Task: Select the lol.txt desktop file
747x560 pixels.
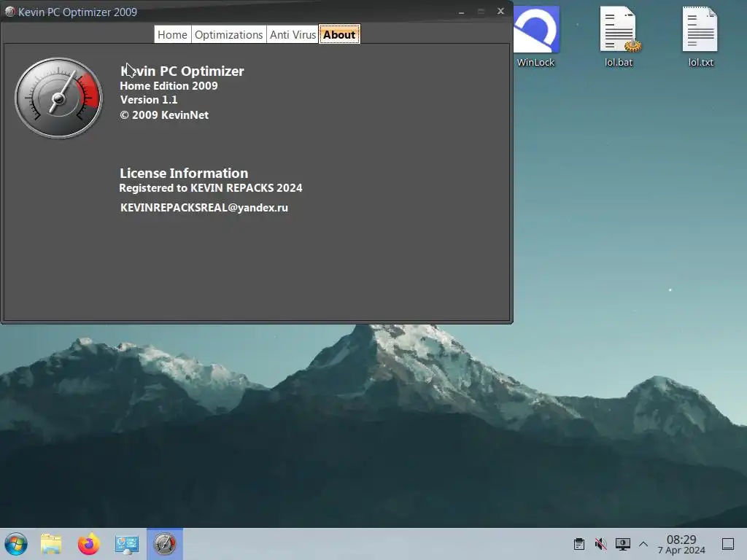Action: point(700,37)
